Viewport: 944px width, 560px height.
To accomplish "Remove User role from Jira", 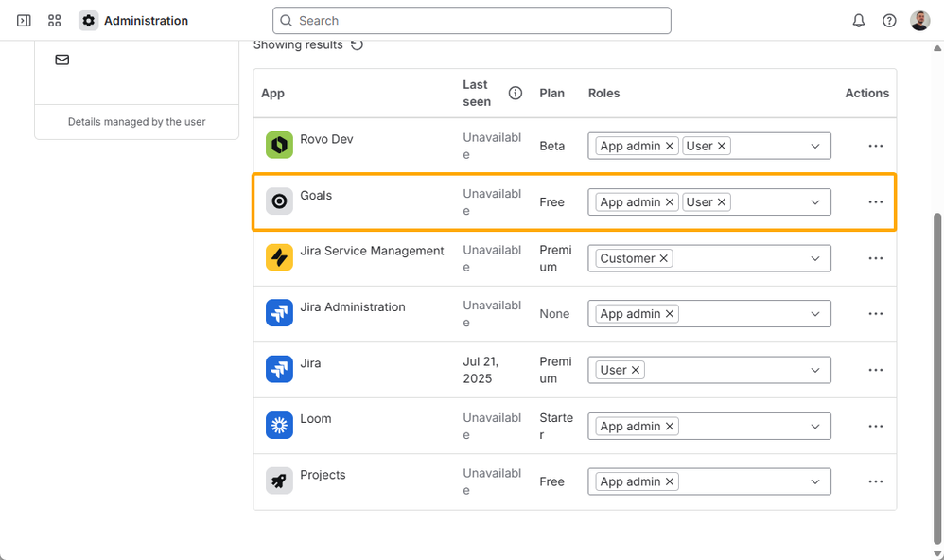I will pos(635,370).
